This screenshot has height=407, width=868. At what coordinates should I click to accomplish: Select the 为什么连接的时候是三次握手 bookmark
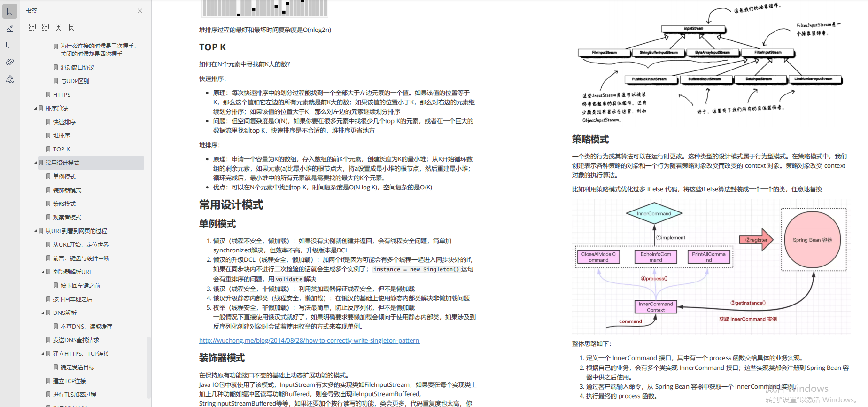pos(99,50)
